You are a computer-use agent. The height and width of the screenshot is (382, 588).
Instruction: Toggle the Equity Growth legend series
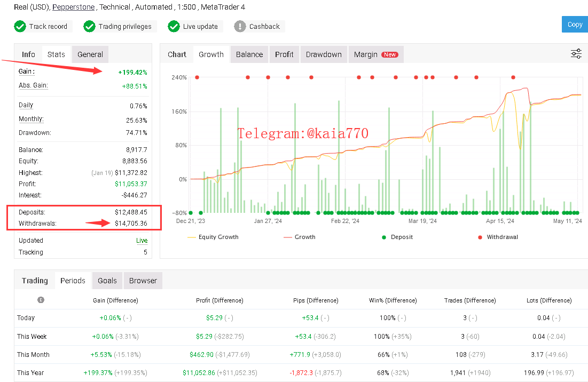(x=213, y=237)
